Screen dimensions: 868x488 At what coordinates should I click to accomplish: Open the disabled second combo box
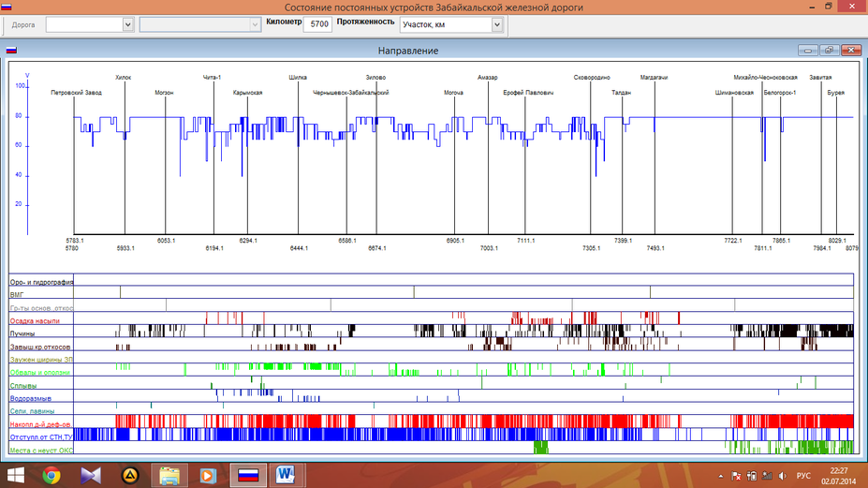pyautogui.click(x=255, y=24)
